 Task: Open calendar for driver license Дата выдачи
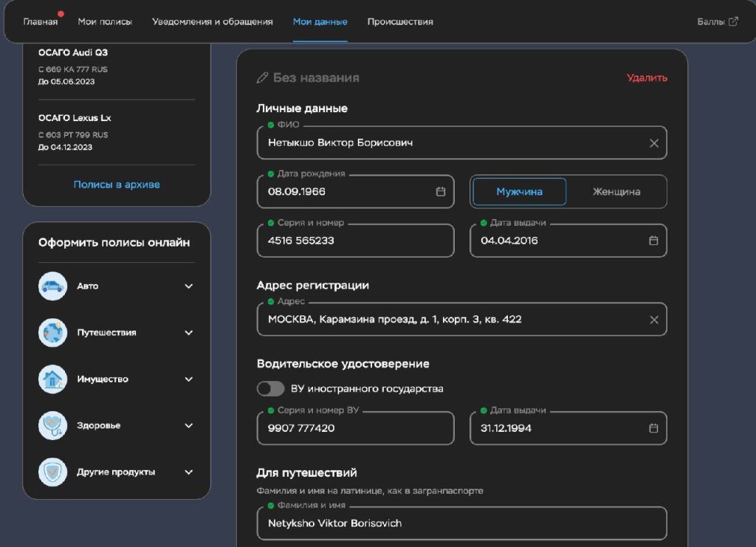pyautogui.click(x=653, y=428)
